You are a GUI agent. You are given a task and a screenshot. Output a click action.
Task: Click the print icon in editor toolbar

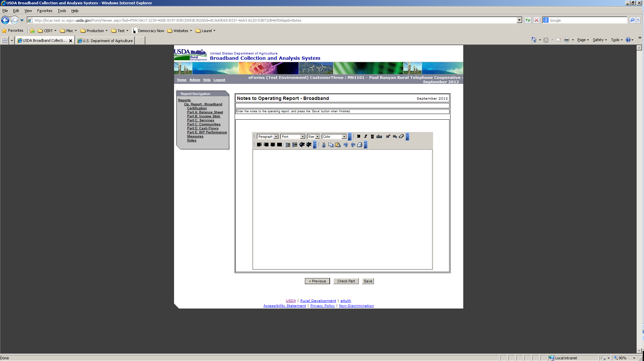(x=359, y=145)
